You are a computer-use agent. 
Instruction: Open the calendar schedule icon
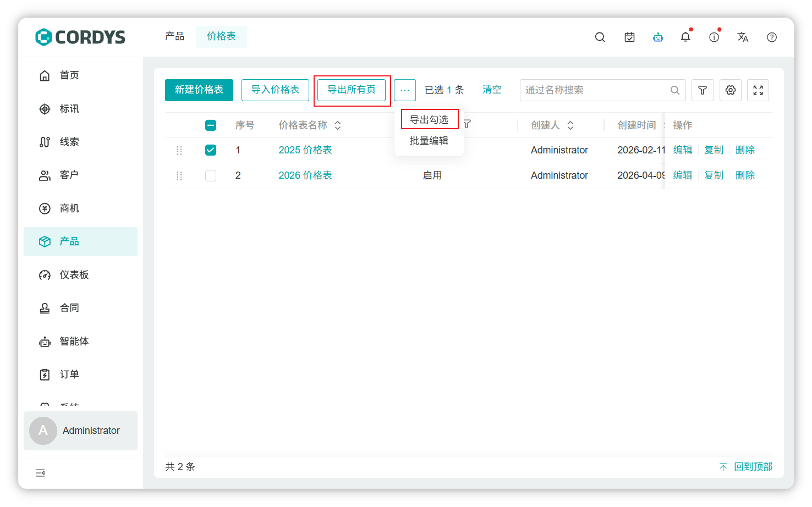630,37
